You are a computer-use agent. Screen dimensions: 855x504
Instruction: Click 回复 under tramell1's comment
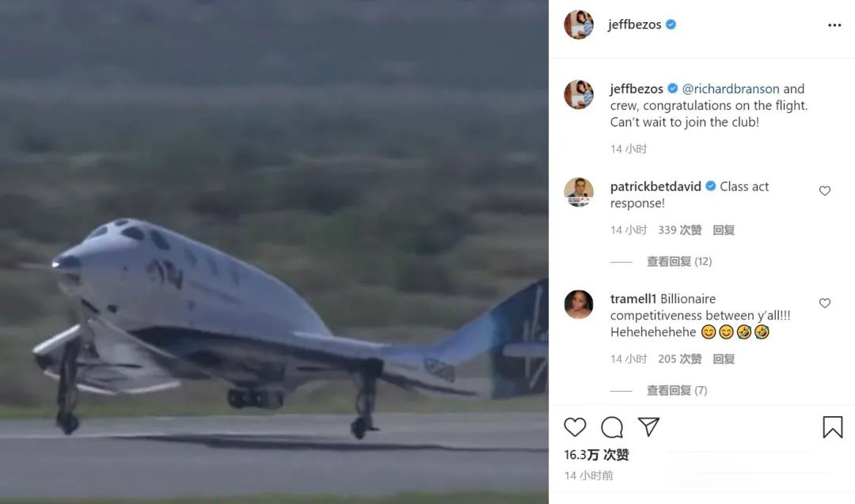724,358
